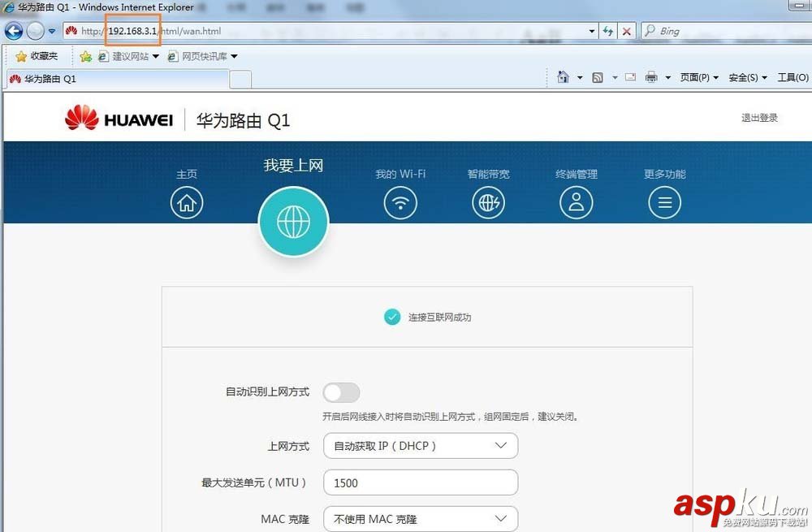Expand the MAC 克隆 dropdown
The image size is (812, 532).
click(x=420, y=518)
